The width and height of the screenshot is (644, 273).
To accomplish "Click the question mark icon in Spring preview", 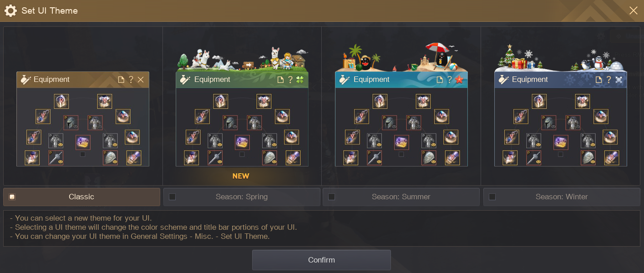I will 290,80.
